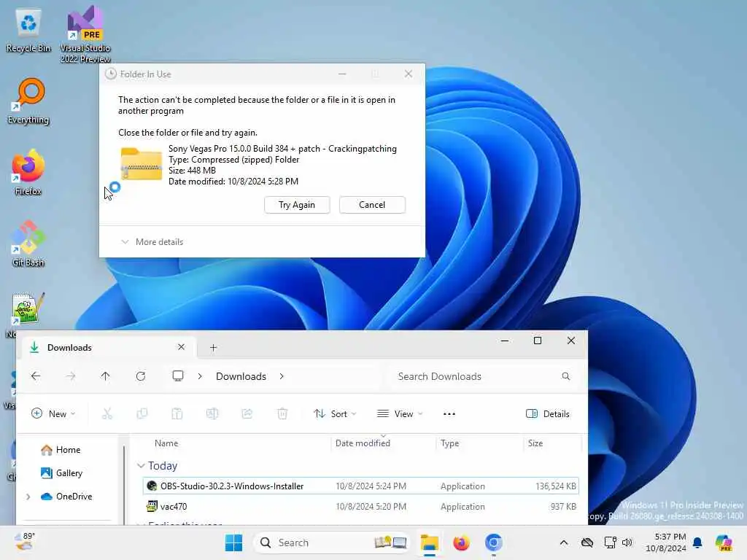Open Firefox from the taskbar
The width and height of the screenshot is (747, 560).
click(x=461, y=542)
